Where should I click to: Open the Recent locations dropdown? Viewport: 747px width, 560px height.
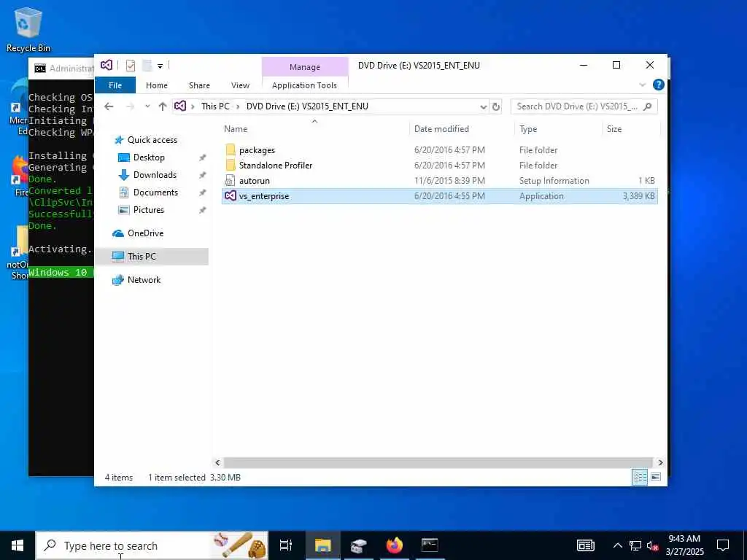[147, 106]
